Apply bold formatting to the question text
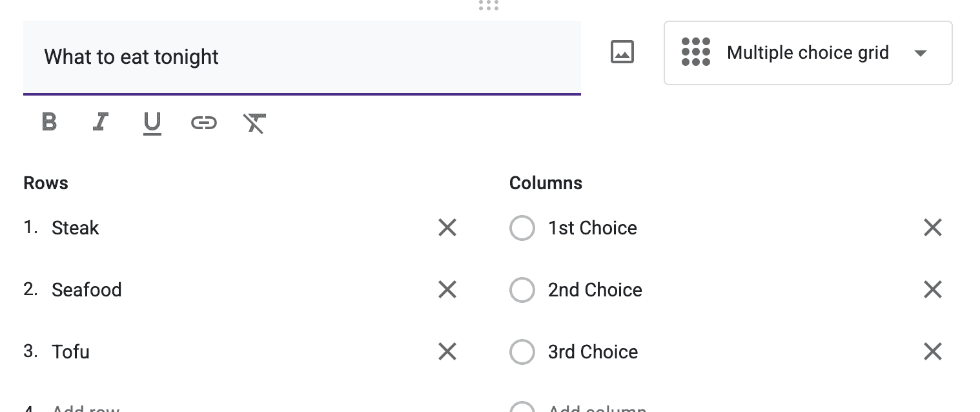The width and height of the screenshot is (980, 412). (48, 123)
